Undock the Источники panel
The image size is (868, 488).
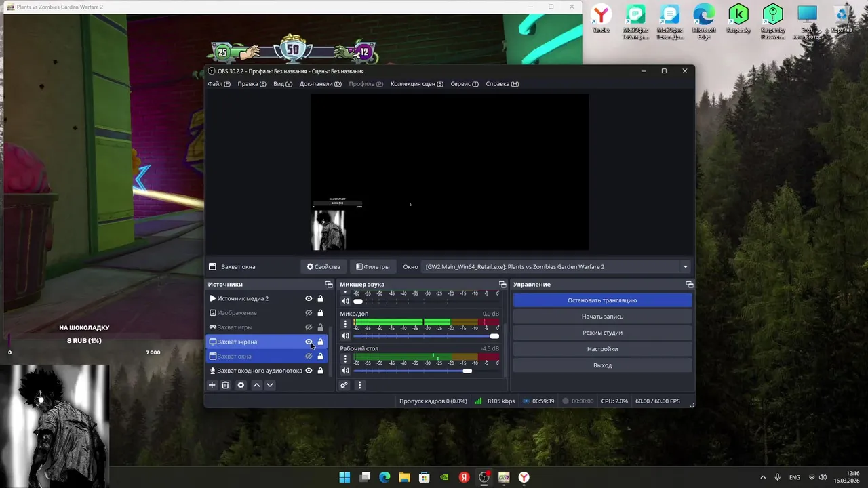click(329, 284)
